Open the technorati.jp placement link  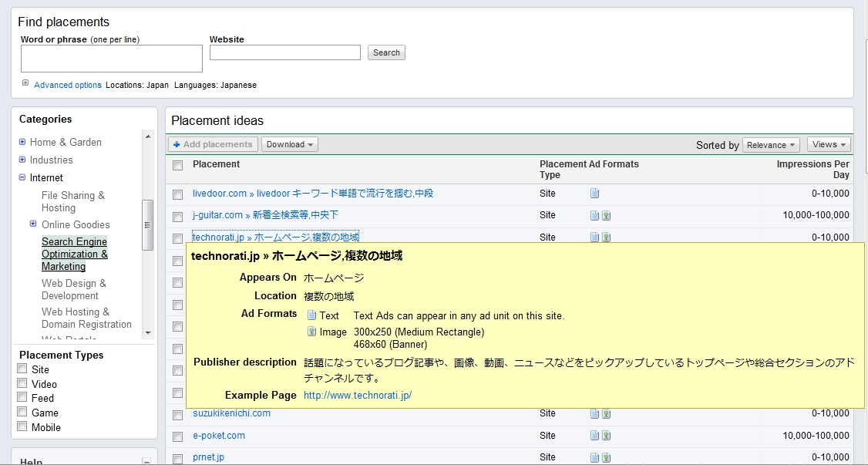pos(276,237)
